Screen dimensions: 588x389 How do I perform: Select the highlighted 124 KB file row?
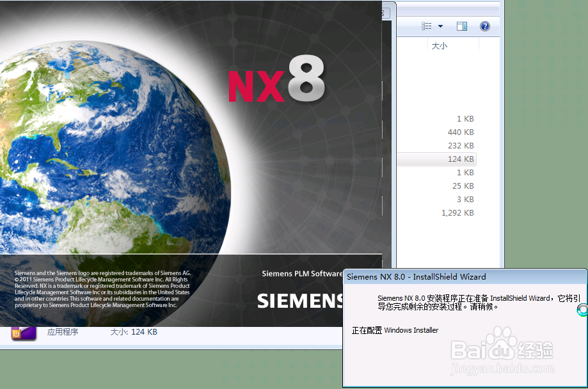pyautogui.click(x=437, y=159)
